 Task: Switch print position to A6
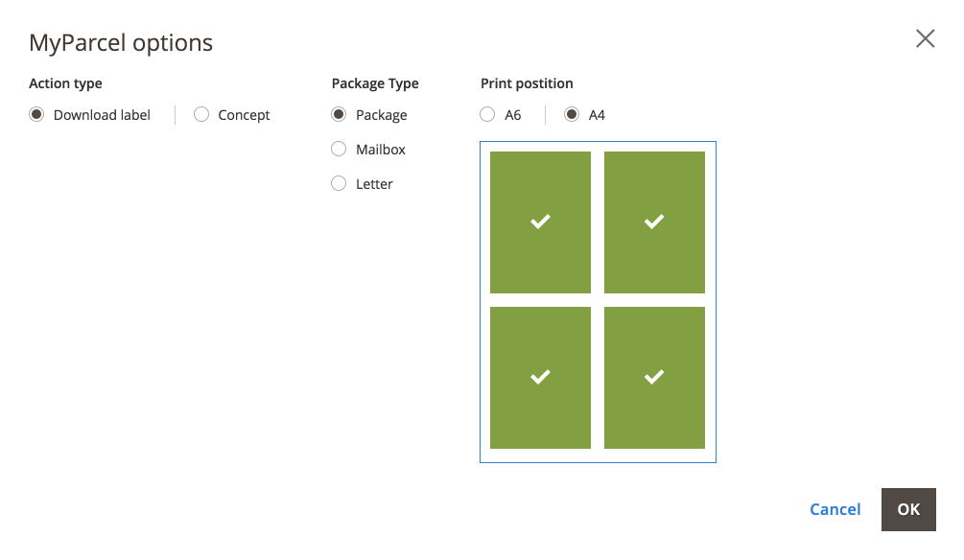(x=488, y=115)
